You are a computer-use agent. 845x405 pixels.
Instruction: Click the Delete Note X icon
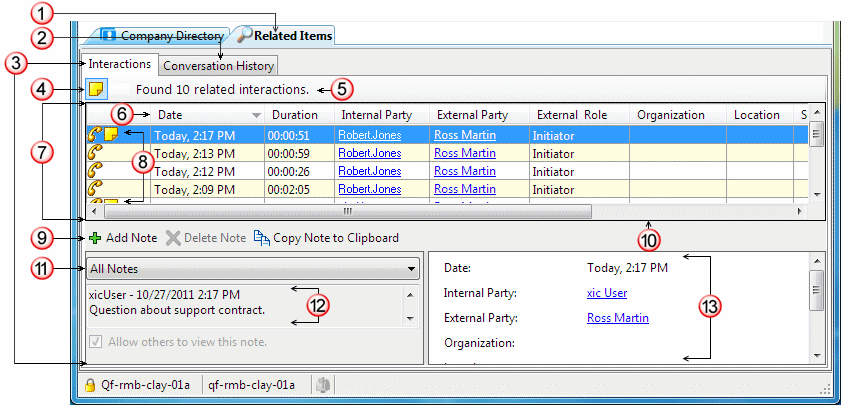click(x=172, y=238)
